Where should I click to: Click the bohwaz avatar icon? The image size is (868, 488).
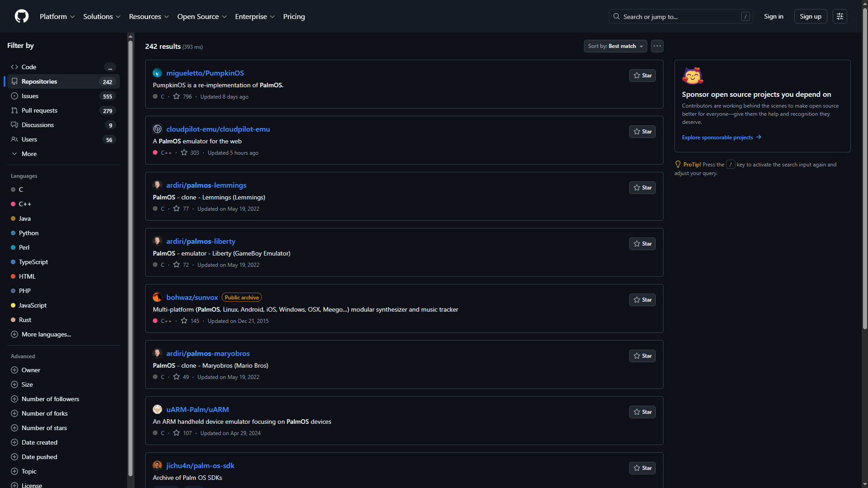157,297
